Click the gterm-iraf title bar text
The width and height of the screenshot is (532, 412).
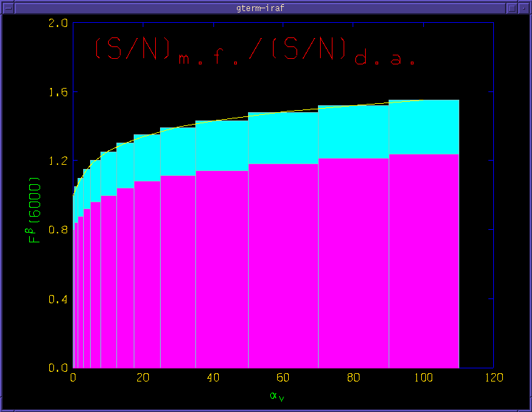[x=265, y=7]
